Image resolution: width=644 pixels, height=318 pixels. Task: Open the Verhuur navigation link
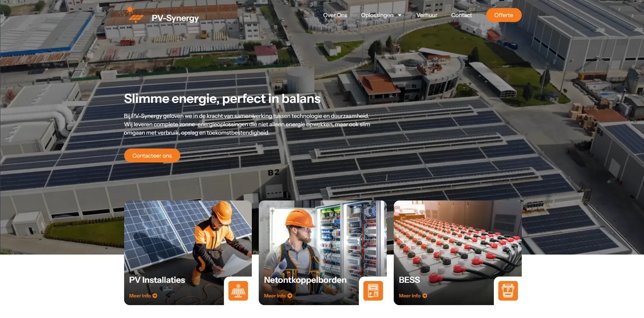(x=427, y=15)
